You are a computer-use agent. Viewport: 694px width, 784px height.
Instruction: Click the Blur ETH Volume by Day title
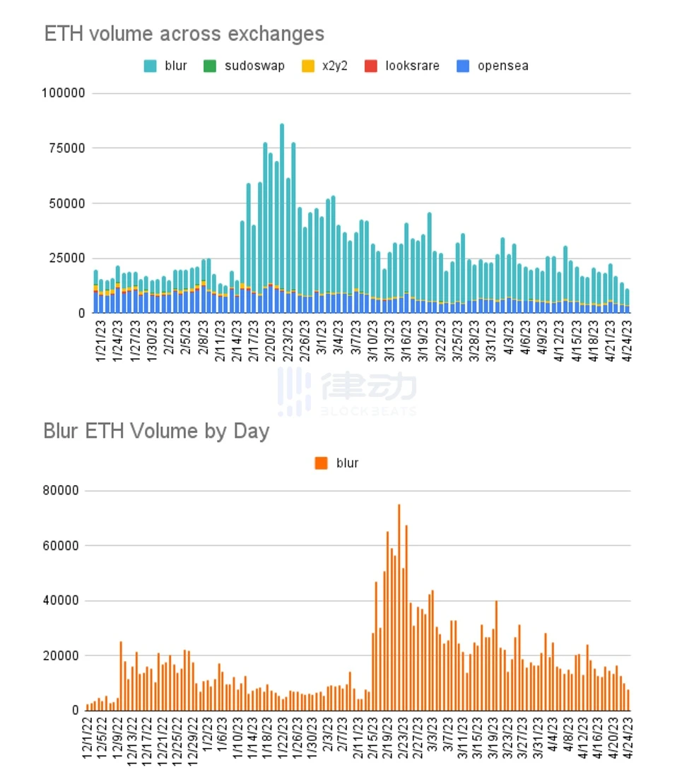click(x=157, y=431)
